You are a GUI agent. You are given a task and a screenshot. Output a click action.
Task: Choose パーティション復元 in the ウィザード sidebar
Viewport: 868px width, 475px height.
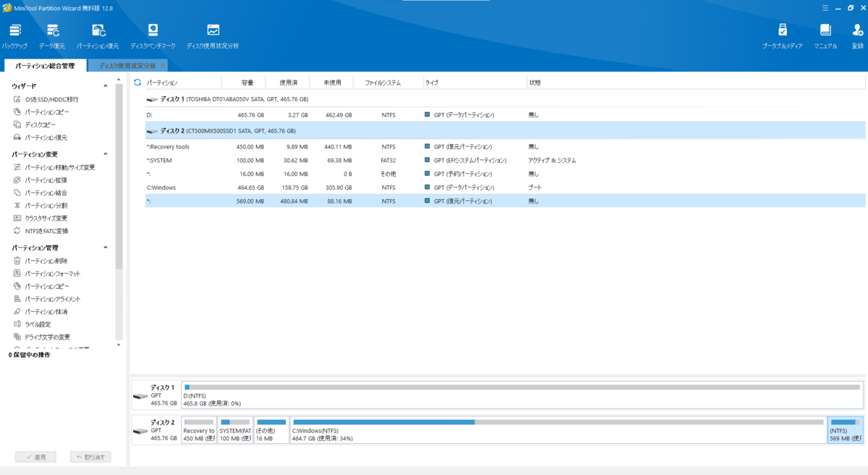(x=40, y=137)
